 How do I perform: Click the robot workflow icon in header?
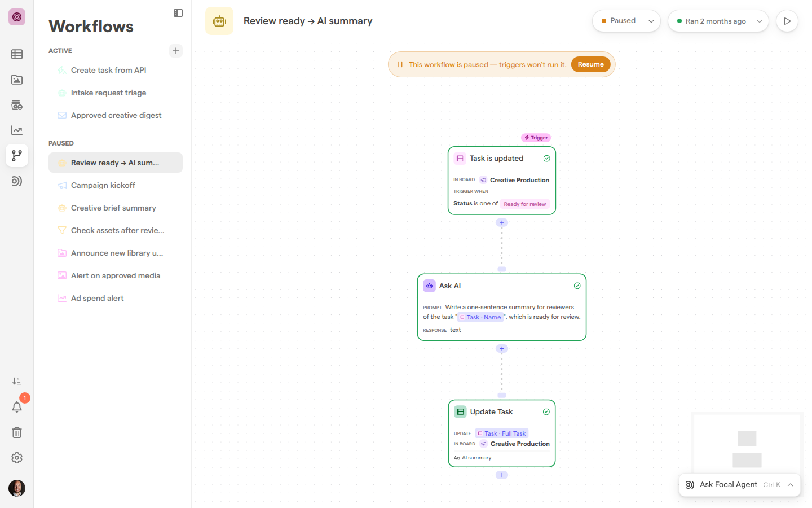coord(219,21)
